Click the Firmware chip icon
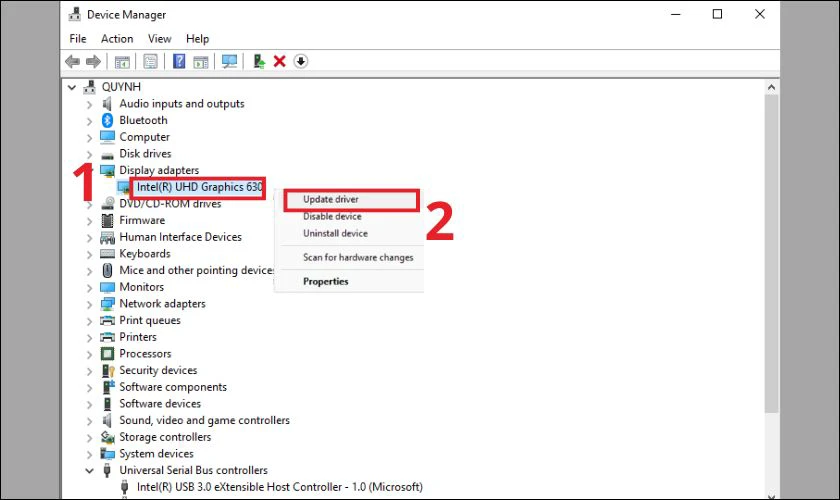Image resolution: width=840 pixels, height=500 pixels. click(107, 220)
